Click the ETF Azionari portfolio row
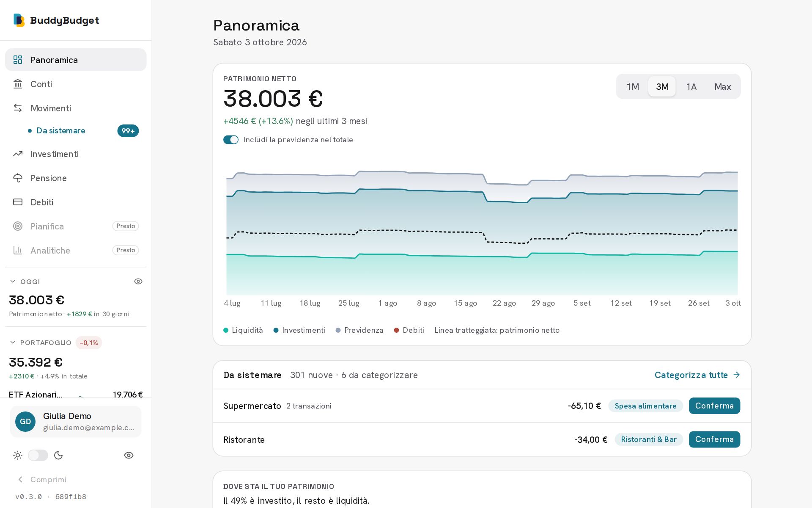Viewport: 812px width, 508px height. coord(76,394)
